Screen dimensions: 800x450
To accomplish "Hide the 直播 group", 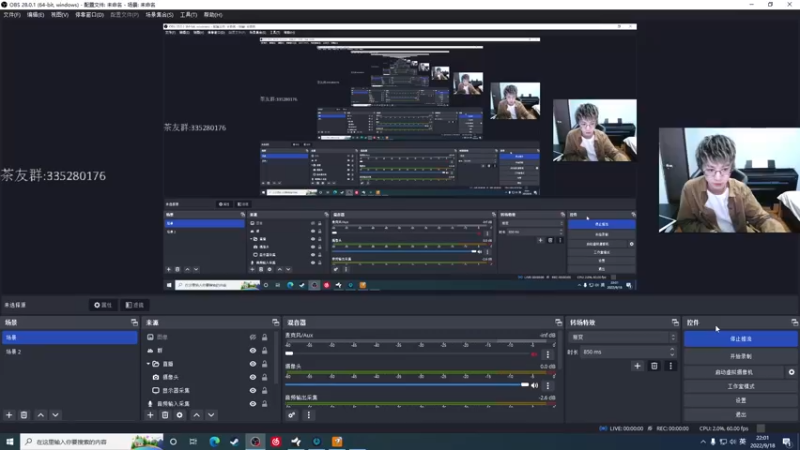I will pyautogui.click(x=253, y=364).
